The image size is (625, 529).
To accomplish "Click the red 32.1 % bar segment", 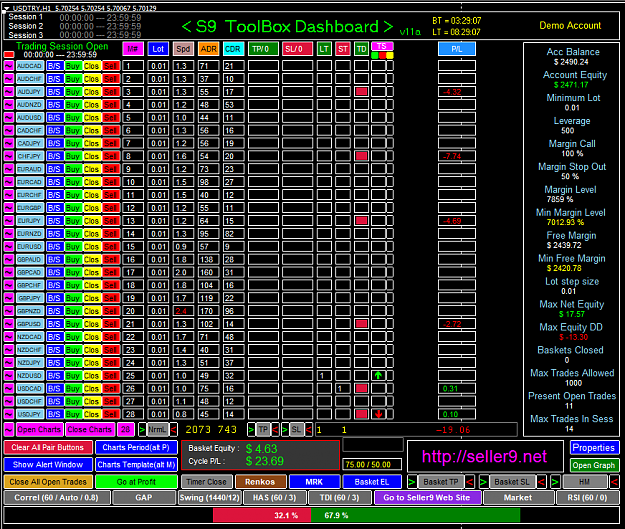I will (x=262, y=515).
